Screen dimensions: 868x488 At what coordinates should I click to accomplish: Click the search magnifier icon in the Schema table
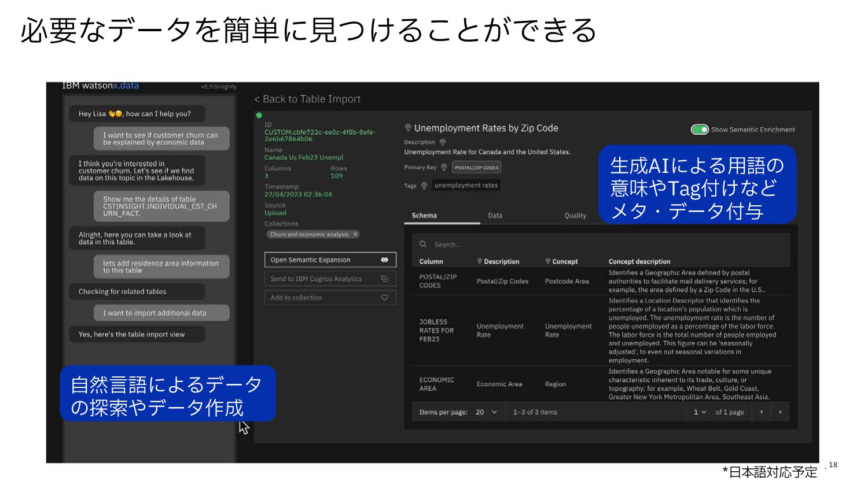pyautogui.click(x=423, y=245)
